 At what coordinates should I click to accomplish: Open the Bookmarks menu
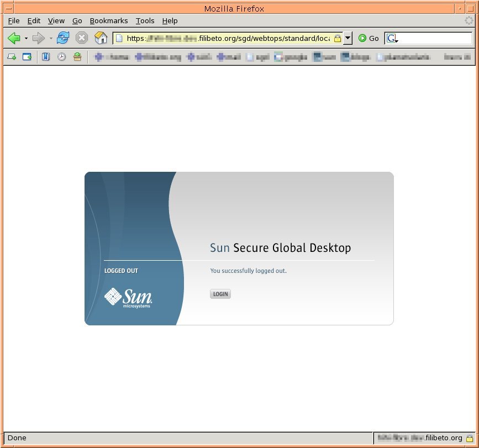pyautogui.click(x=108, y=20)
